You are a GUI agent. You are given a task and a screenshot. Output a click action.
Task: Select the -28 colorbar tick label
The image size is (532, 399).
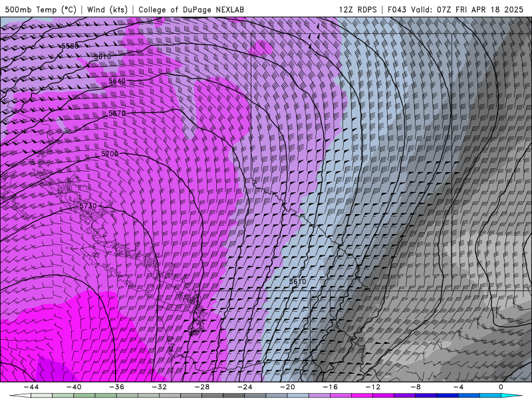[202, 387]
